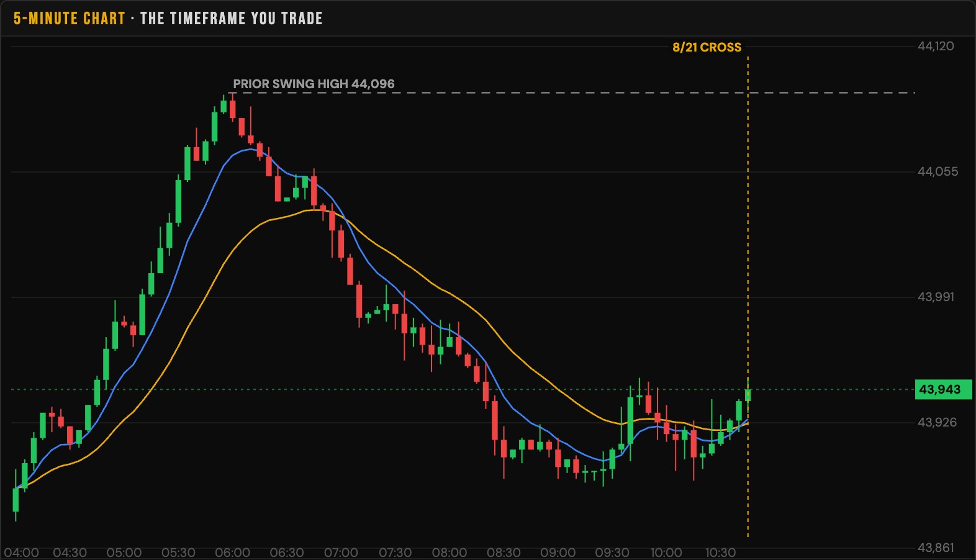Select the 05:00 time axis label
This screenshot has width=976, height=560.
point(124,553)
